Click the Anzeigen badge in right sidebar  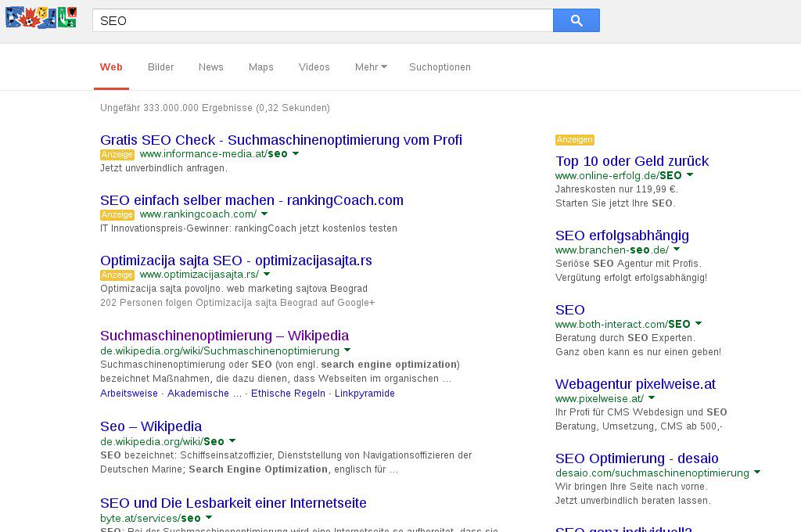(x=574, y=140)
